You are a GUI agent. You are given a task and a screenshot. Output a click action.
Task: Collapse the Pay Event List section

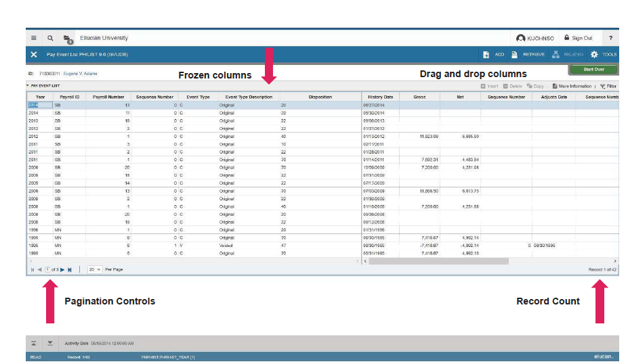point(28,86)
